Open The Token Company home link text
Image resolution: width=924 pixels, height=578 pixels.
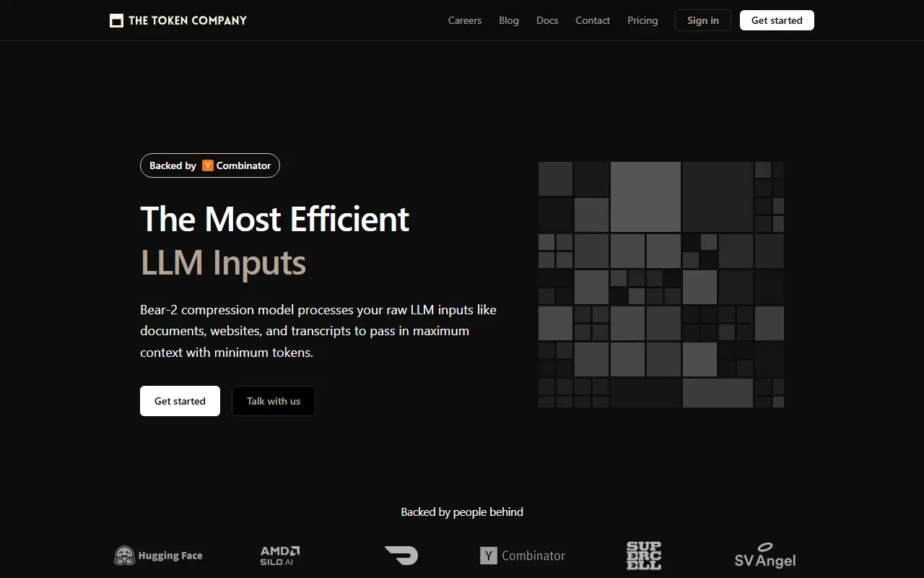point(188,20)
